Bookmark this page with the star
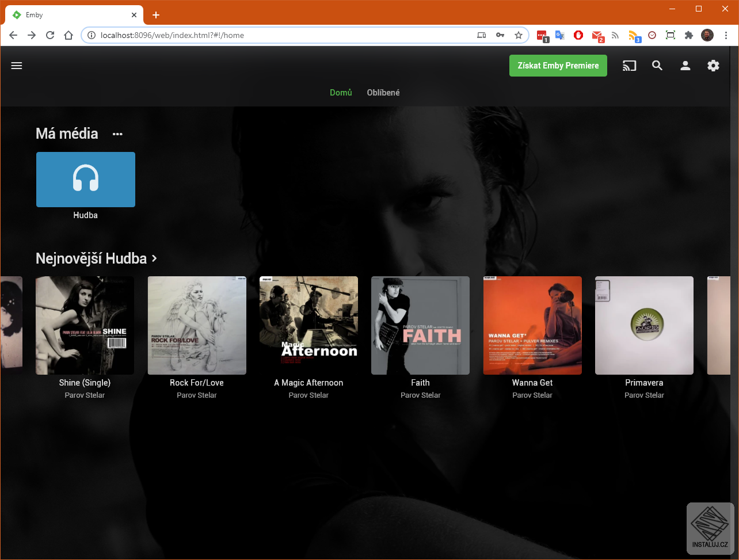Image resolution: width=739 pixels, height=560 pixels. click(519, 35)
